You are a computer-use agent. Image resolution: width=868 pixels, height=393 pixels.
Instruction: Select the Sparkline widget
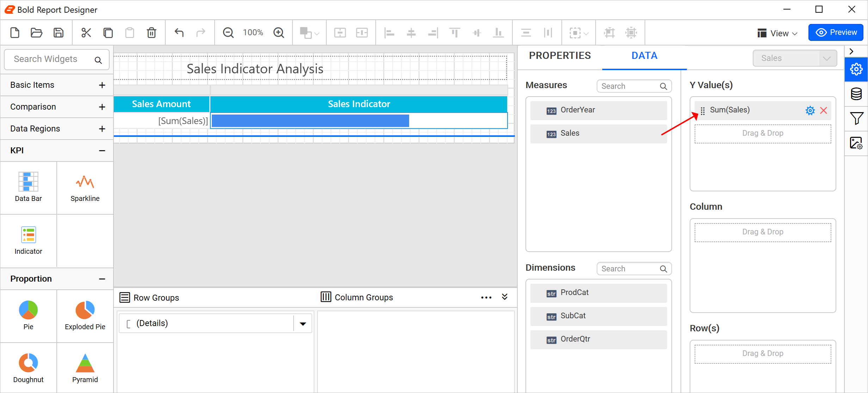click(85, 188)
